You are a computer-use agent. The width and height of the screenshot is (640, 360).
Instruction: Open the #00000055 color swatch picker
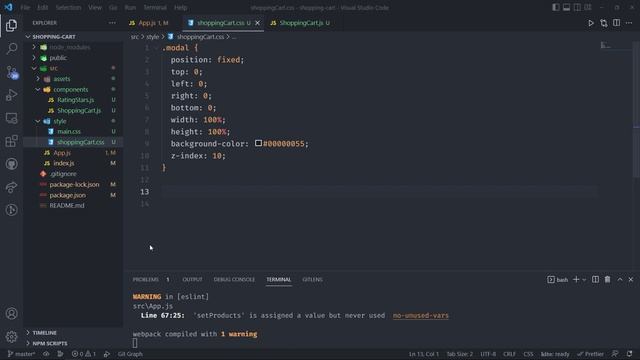tap(258, 143)
